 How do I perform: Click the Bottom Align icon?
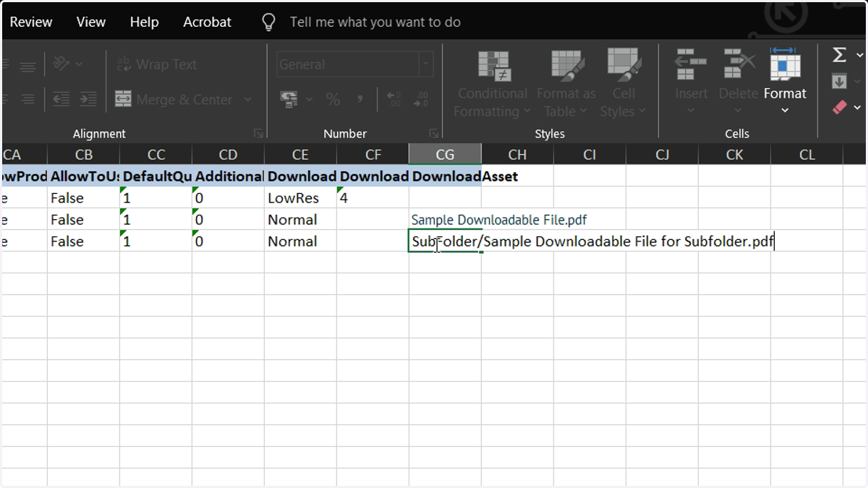(27, 67)
